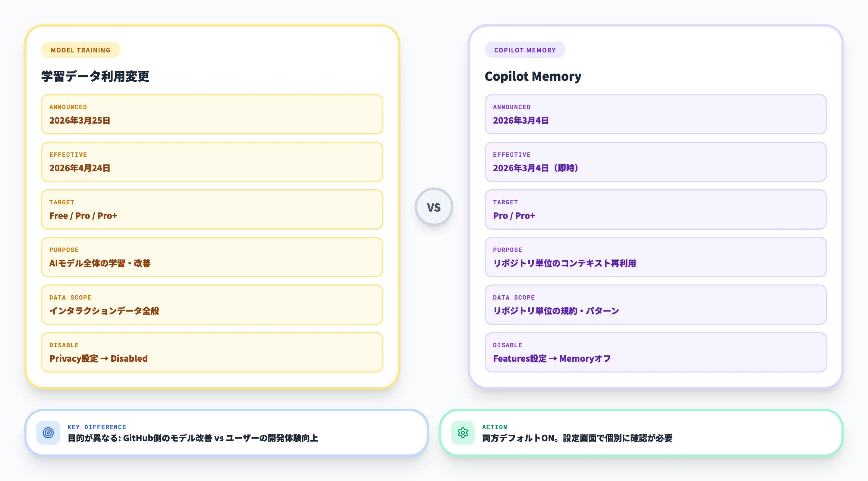Click the EFFECTIVE 2026年4月24日 entry
Screen dimensions: 868x481
212,162
